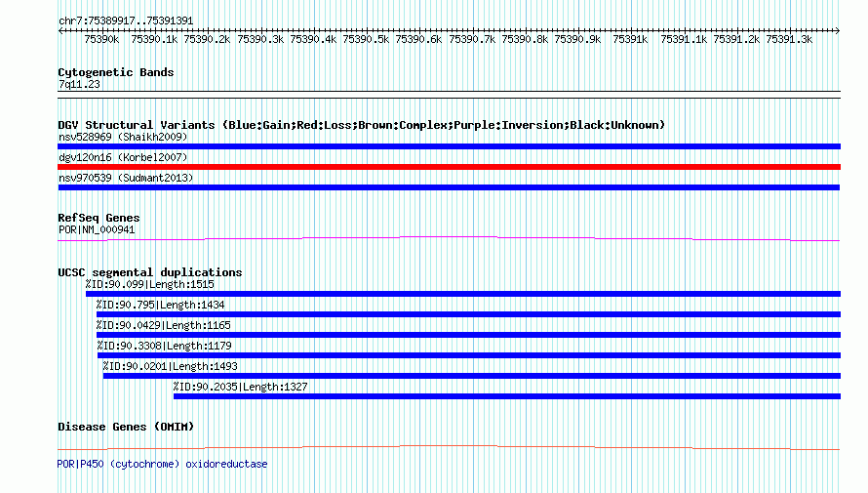
Task: Click the blue gain bar for nsv528969
Action: pyautogui.click(x=449, y=146)
